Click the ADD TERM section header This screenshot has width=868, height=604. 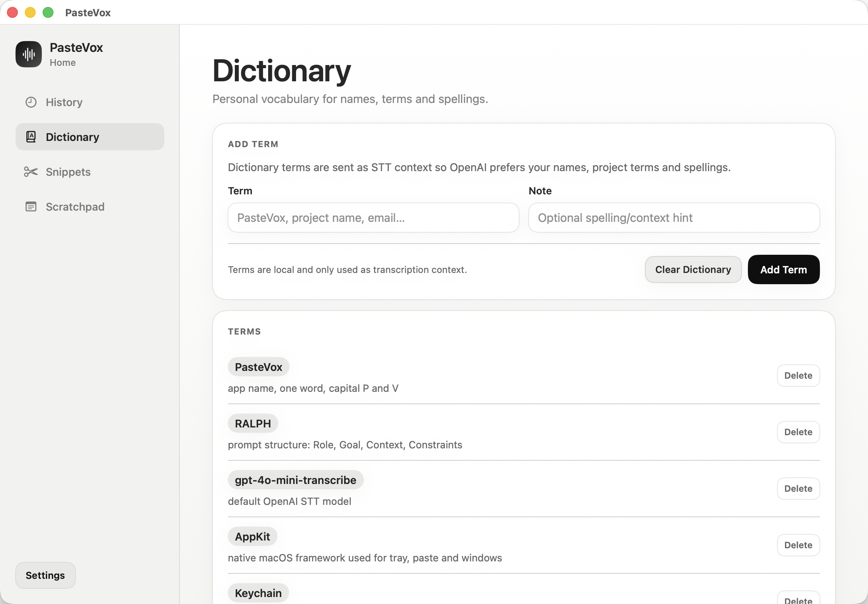point(253,144)
